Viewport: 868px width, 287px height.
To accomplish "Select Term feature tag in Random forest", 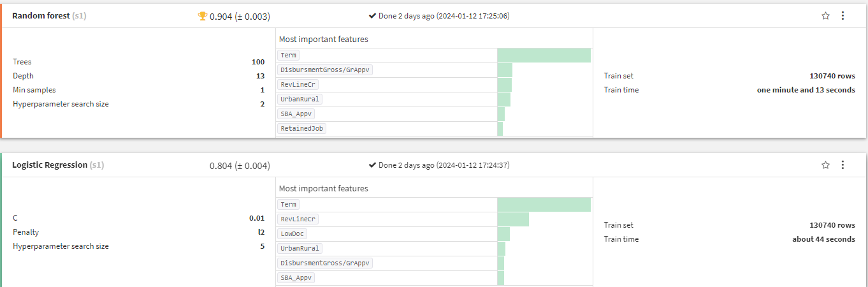I will (x=288, y=55).
